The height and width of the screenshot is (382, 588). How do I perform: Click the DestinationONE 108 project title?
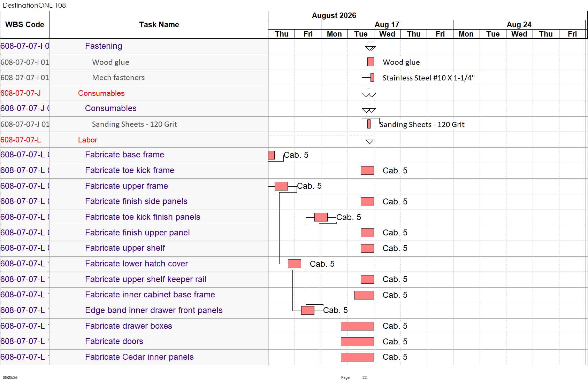click(34, 5)
